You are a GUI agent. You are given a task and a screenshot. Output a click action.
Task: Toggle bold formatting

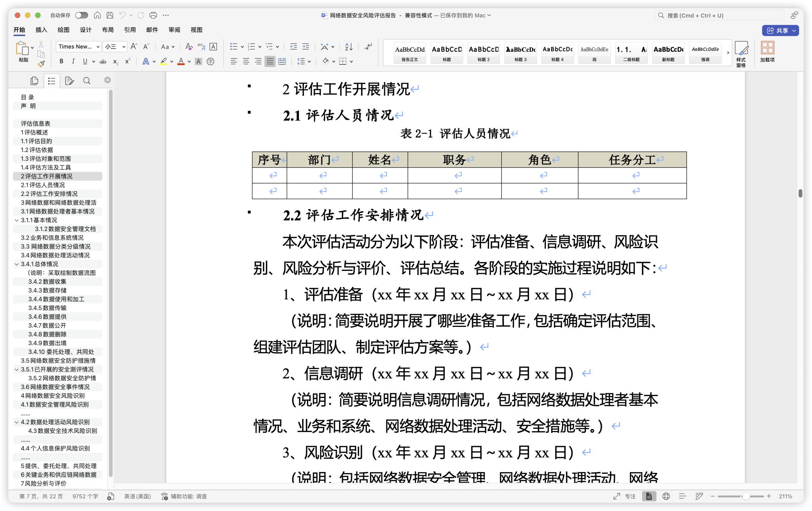61,61
